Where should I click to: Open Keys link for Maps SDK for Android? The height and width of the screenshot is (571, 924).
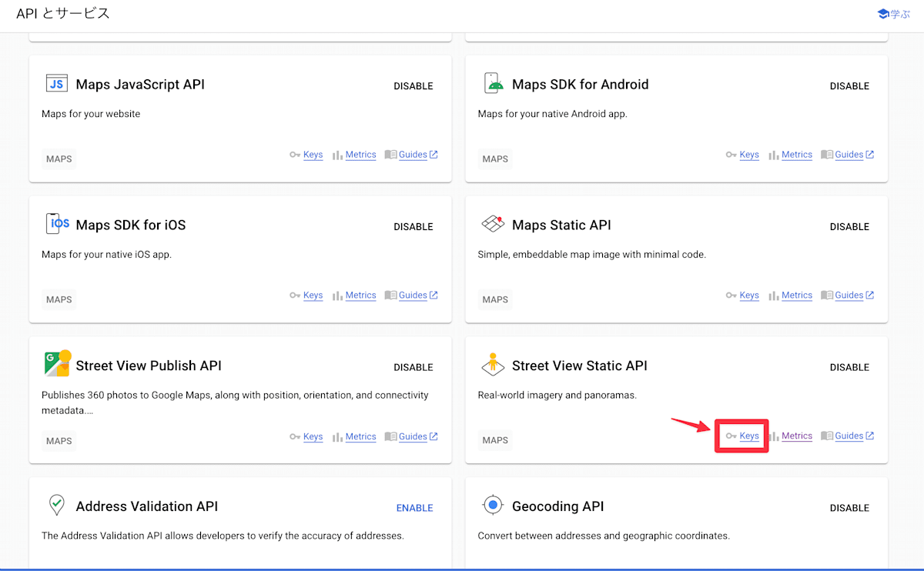[749, 155]
